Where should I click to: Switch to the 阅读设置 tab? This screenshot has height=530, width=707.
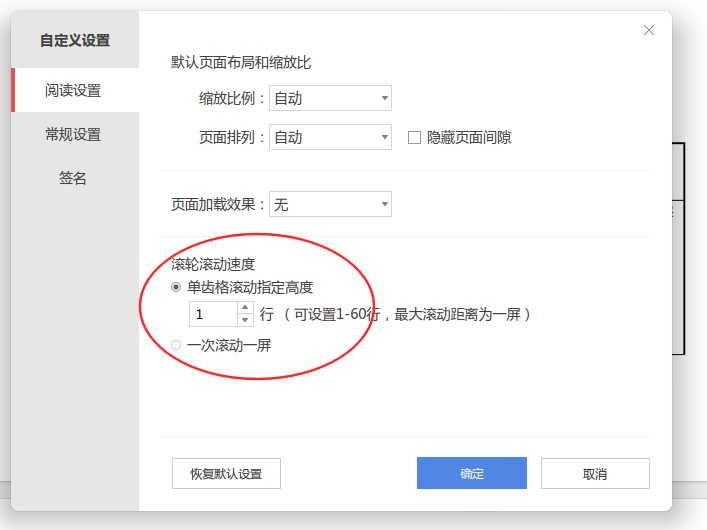(x=75, y=90)
